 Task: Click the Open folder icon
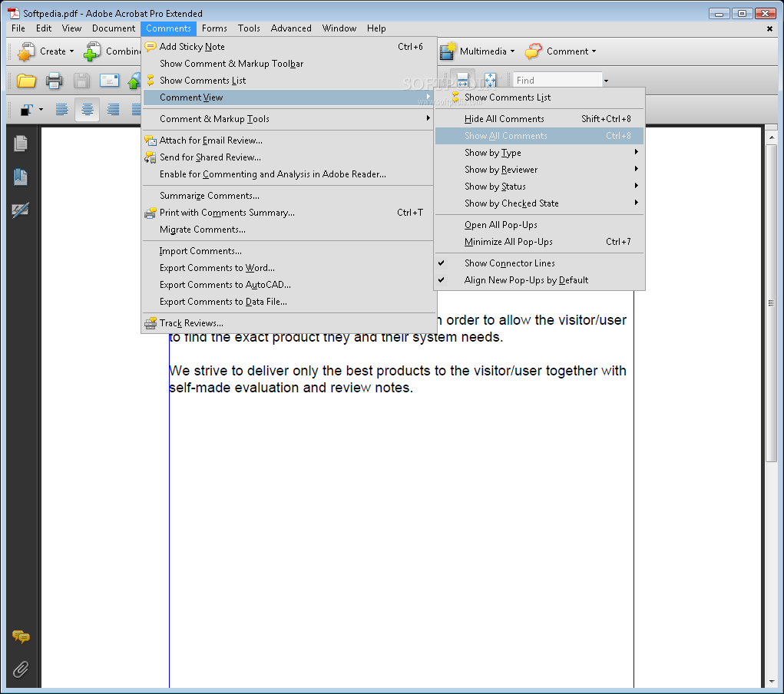[x=26, y=81]
